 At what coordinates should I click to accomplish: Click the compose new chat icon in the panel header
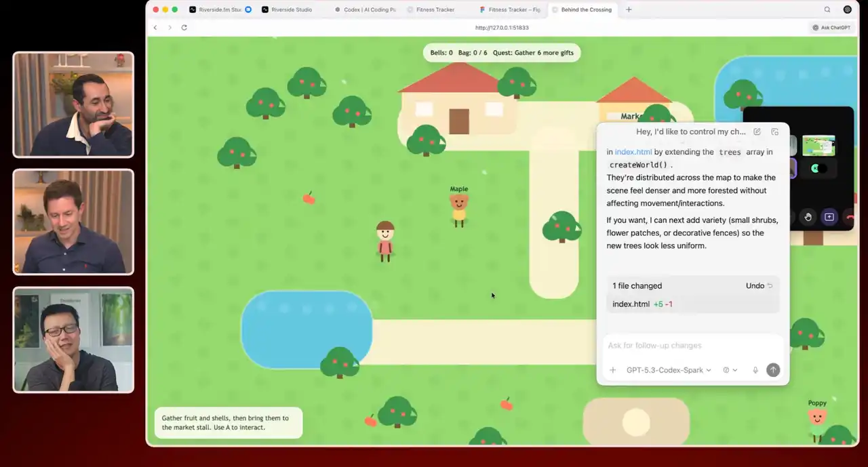(757, 131)
